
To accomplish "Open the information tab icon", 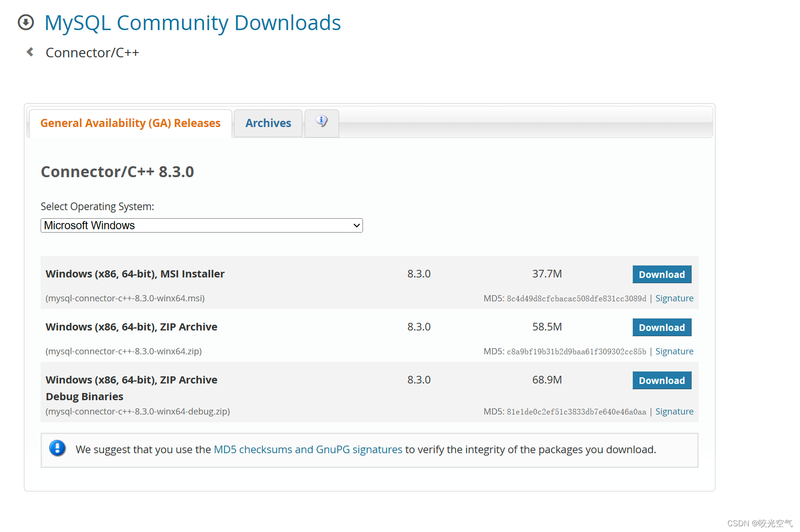I will pos(322,122).
